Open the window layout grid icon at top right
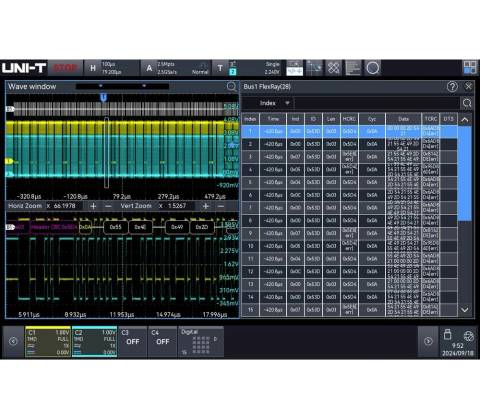Viewport: 480px width, 420px height. [x=470, y=68]
